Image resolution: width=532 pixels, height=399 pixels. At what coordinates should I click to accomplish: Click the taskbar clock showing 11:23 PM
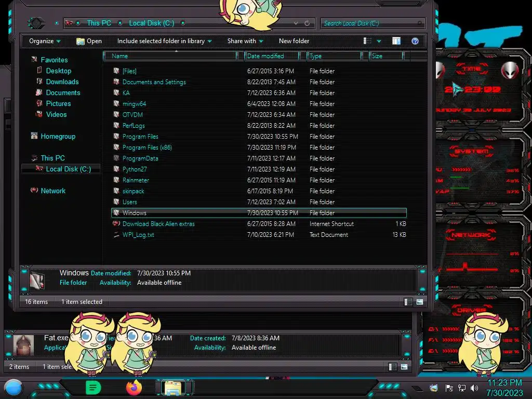point(504,388)
